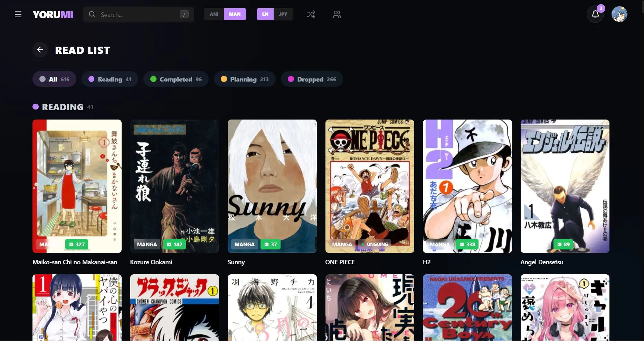Image resolution: width=644 pixels, height=341 pixels.
Task: Click the ONE PIECE title text
Action: (340, 262)
